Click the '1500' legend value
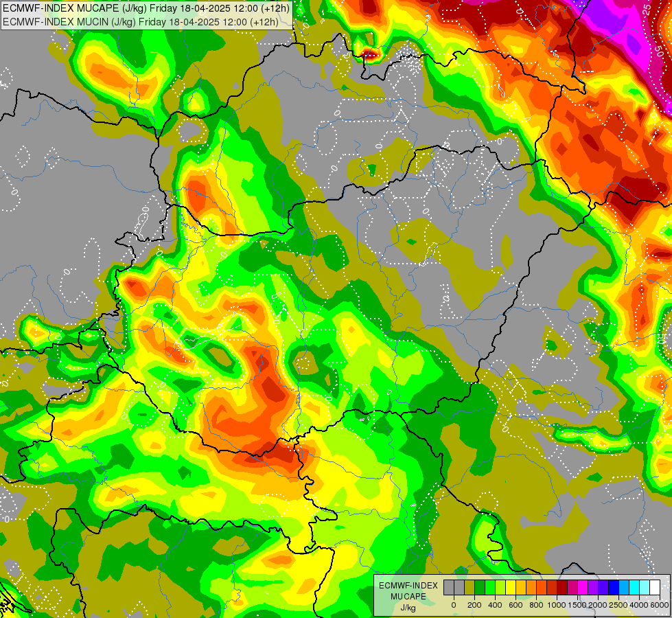The height and width of the screenshot is (618, 672). coord(577,605)
